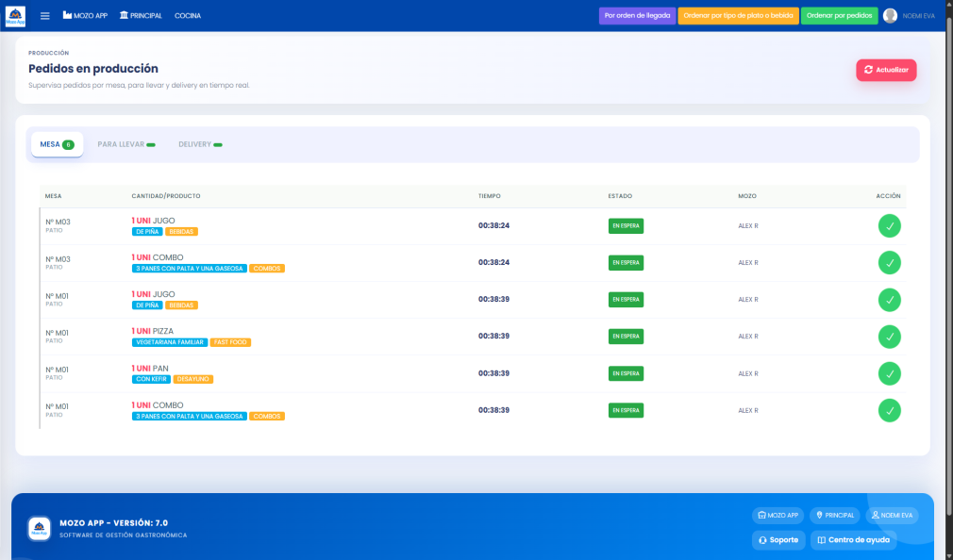Check off the Pizza order for M01
The width and height of the screenshot is (953, 560).
pos(889,337)
